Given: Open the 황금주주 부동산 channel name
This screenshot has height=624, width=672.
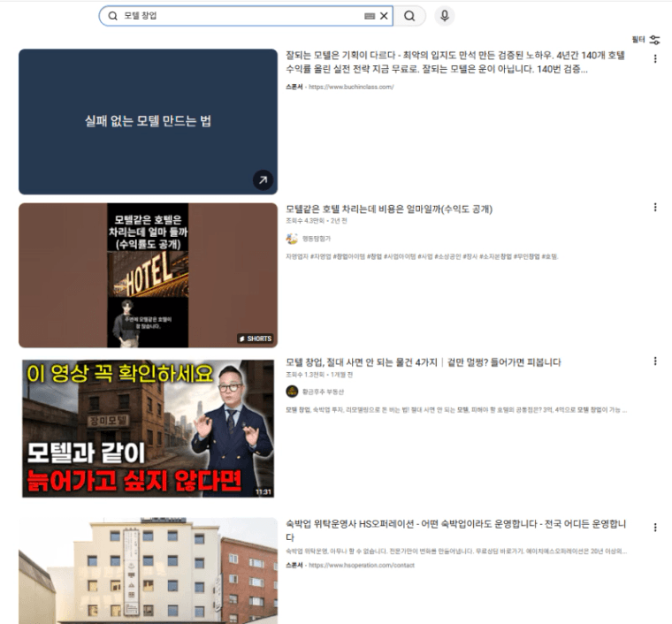Looking at the screenshot, I should click(x=323, y=392).
